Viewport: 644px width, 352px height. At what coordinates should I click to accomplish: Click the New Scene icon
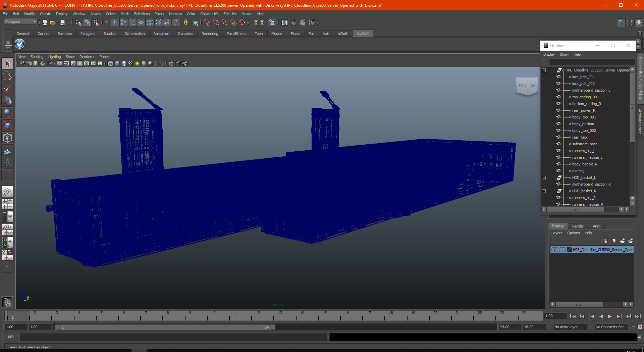point(45,22)
